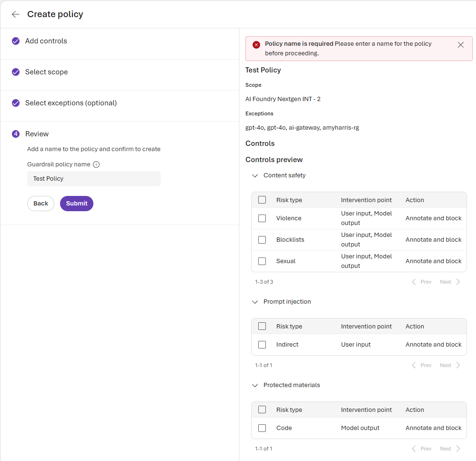Collapse the Prompt injection section
This screenshot has width=476, height=461.
tap(255, 302)
